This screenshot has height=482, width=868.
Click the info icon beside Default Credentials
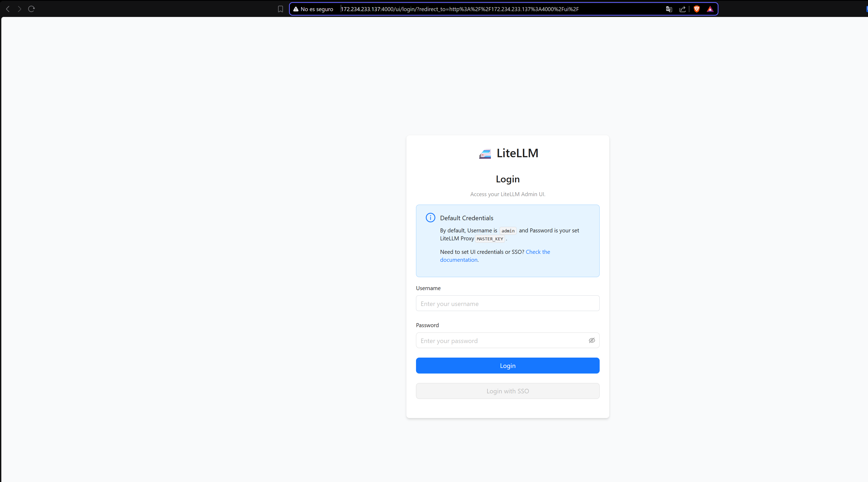tap(430, 218)
